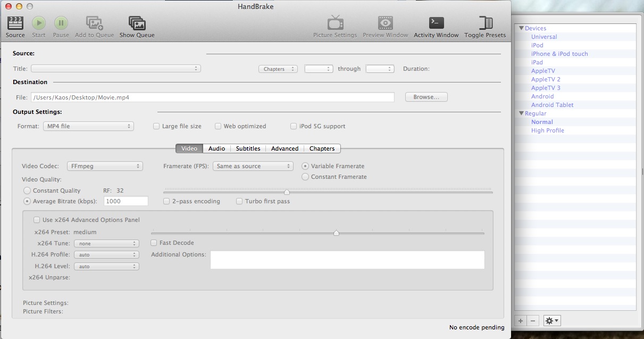Click the green Start encode icon

(38, 23)
